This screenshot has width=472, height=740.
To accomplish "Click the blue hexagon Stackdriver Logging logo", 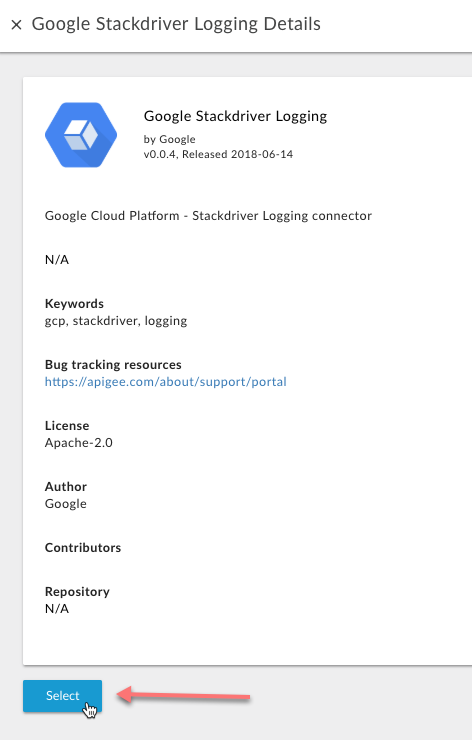I will (x=81, y=135).
